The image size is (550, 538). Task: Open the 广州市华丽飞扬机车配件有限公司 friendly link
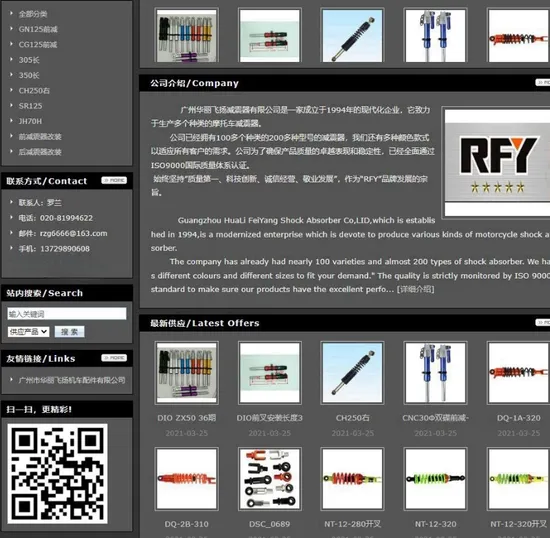pyautogui.click(x=72, y=380)
